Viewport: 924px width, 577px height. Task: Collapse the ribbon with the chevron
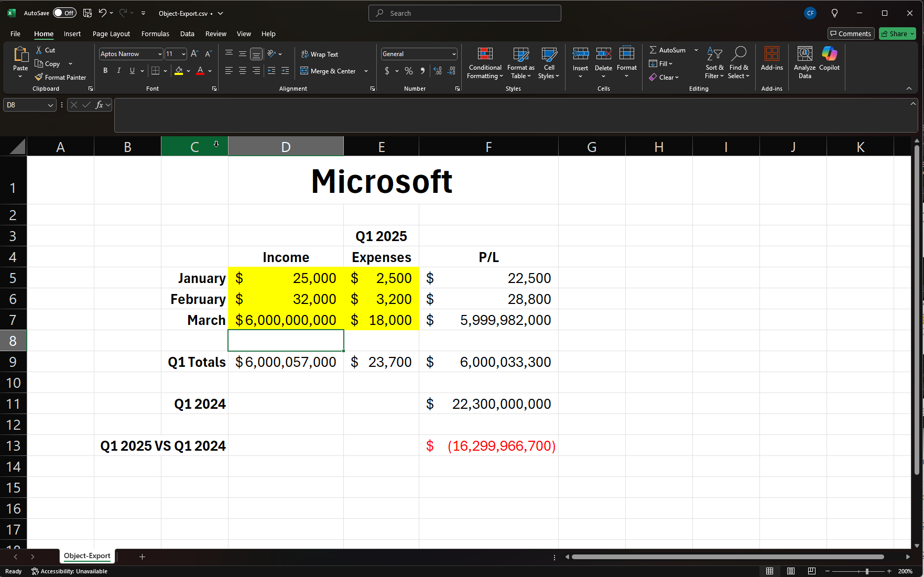pyautogui.click(x=909, y=89)
